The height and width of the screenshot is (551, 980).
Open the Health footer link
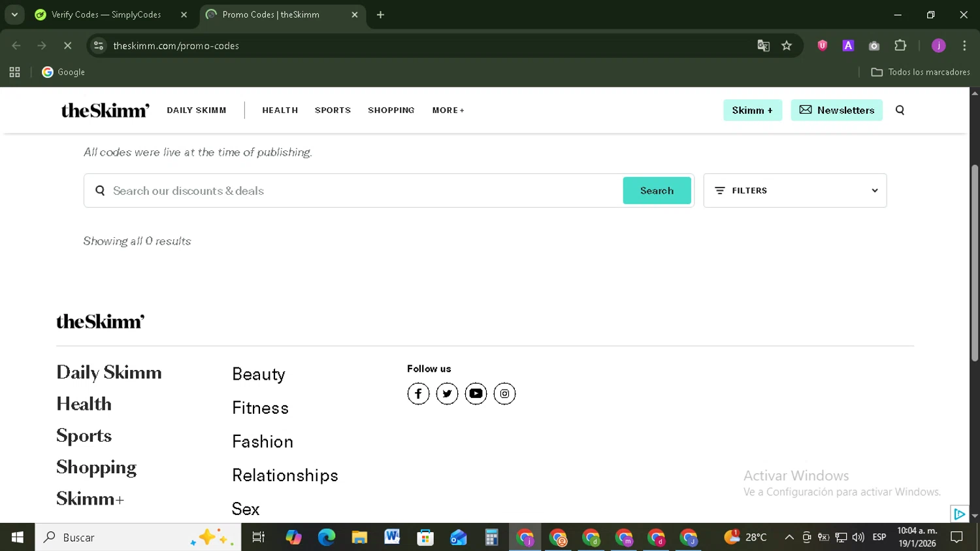coord(84,404)
